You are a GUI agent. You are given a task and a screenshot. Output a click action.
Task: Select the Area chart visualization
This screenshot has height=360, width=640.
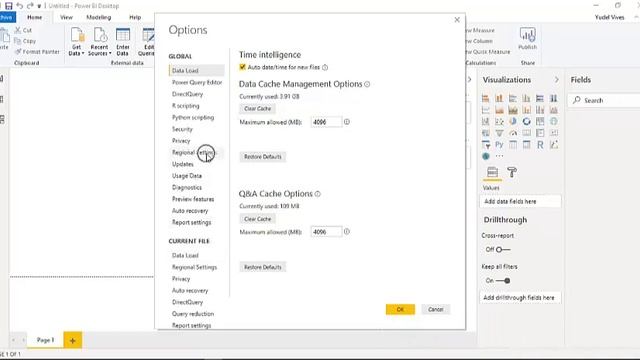coord(499,110)
